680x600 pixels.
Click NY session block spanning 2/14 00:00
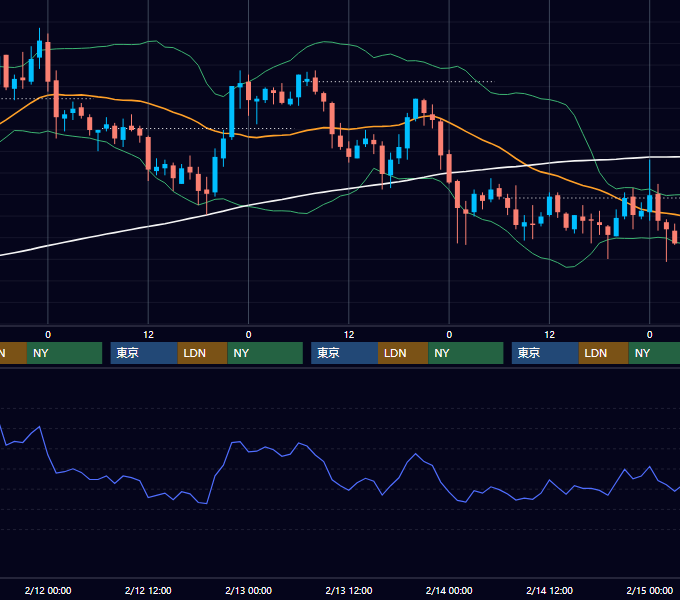[466, 353]
